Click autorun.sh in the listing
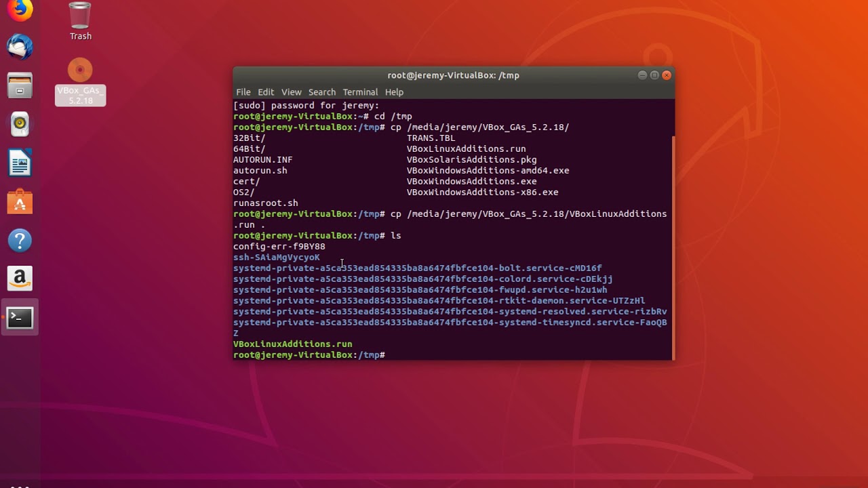 [260, 171]
